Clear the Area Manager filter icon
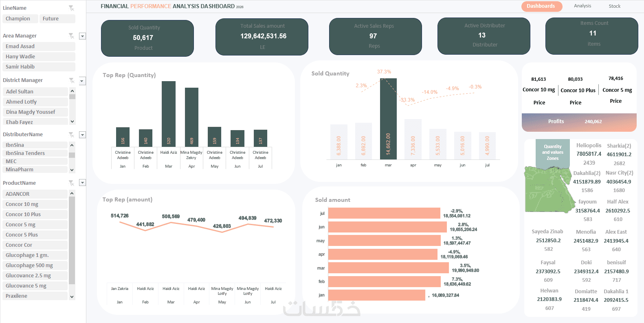This screenshot has height=323, width=644. (71, 36)
